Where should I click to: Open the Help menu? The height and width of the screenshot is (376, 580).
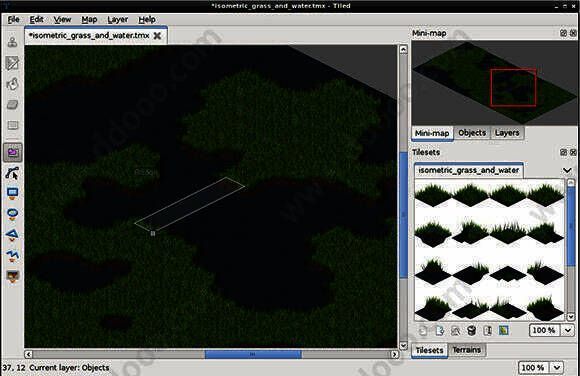coord(147,19)
